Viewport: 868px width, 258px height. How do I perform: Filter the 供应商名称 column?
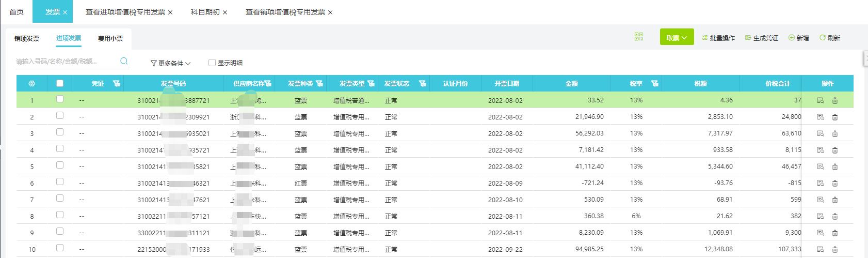268,83
